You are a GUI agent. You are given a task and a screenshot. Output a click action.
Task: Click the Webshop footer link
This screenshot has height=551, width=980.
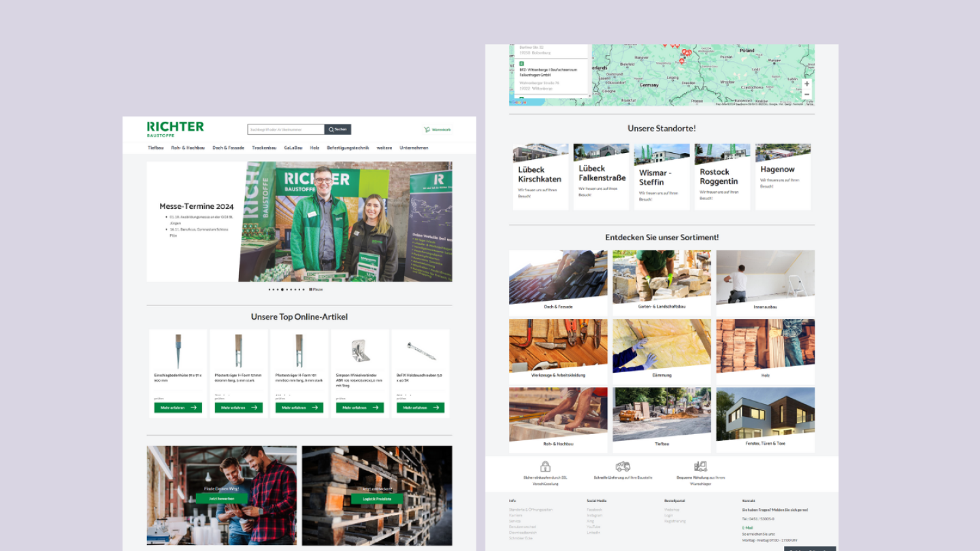[672, 510]
